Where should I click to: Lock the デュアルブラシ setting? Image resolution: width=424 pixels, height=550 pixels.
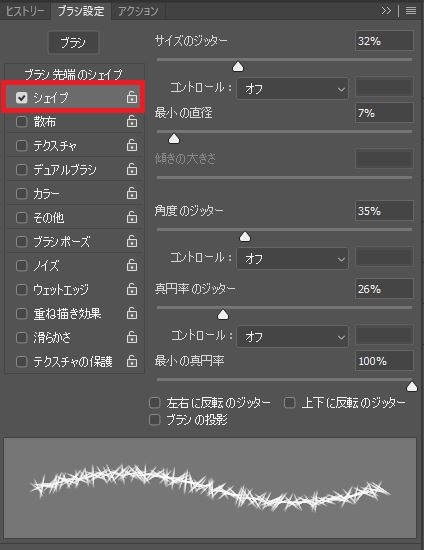(132, 169)
